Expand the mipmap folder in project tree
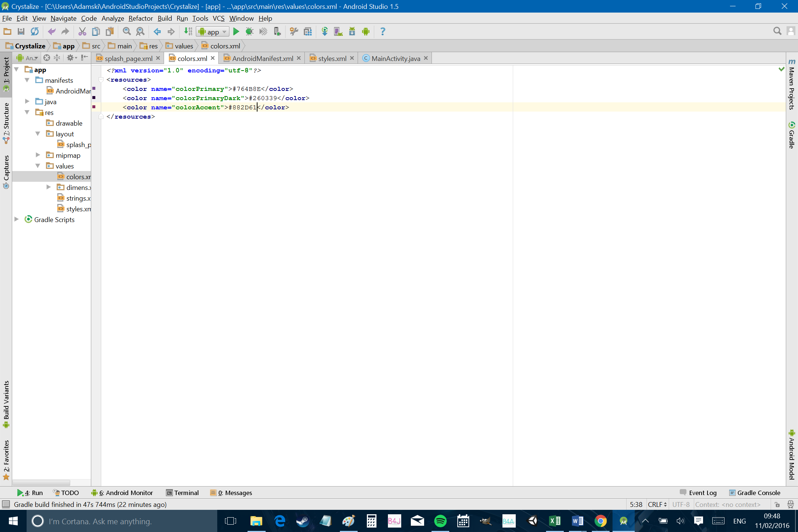The height and width of the screenshot is (532, 798). pos(37,155)
